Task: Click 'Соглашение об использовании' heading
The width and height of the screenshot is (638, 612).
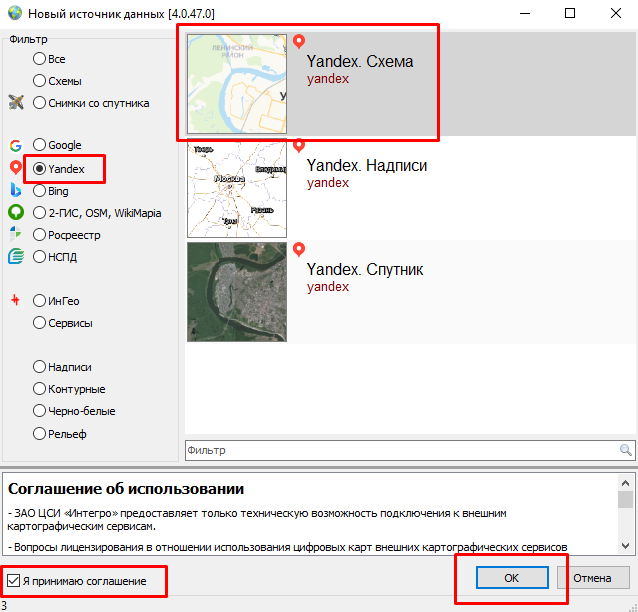Action: [126, 489]
